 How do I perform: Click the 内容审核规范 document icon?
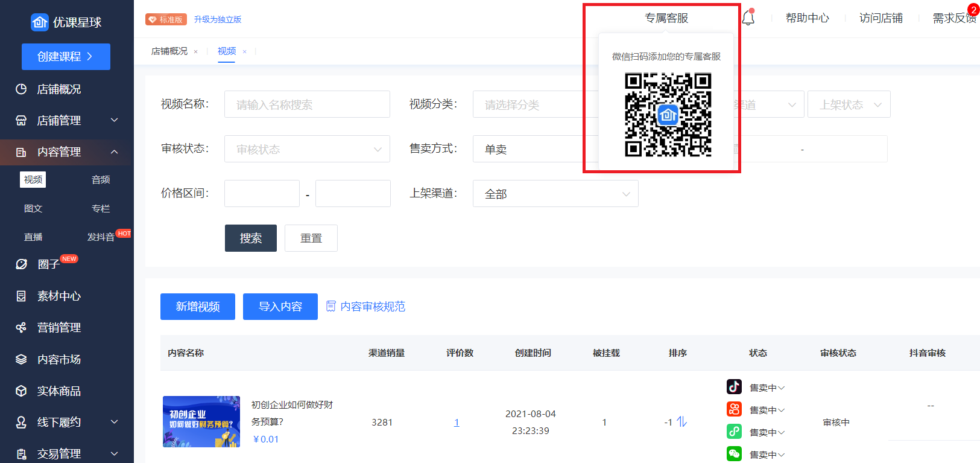[x=330, y=306]
